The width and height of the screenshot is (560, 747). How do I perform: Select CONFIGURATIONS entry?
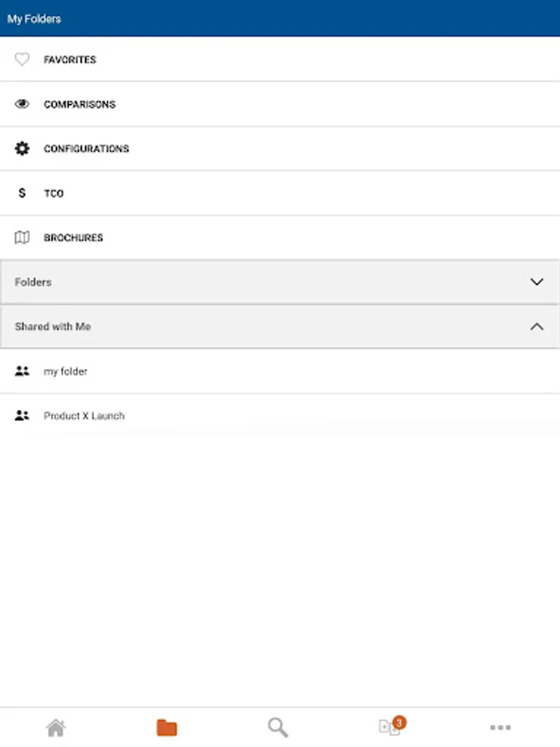(x=86, y=149)
